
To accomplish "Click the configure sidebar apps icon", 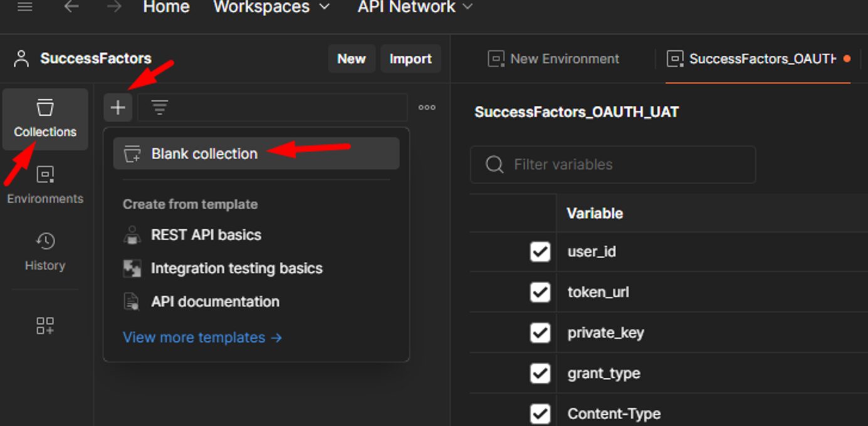I will click(45, 325).
